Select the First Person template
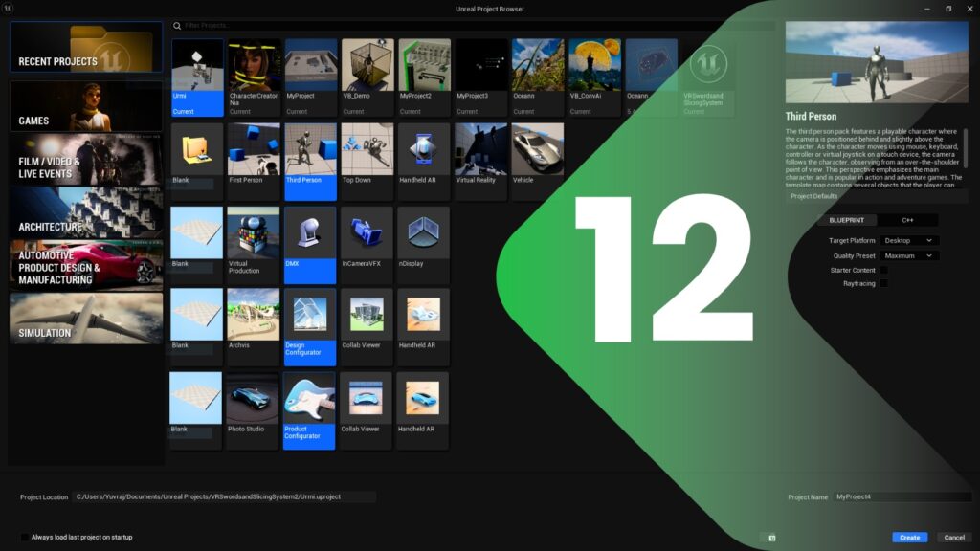The image size is (980, 551). click(x=253, y=161)
